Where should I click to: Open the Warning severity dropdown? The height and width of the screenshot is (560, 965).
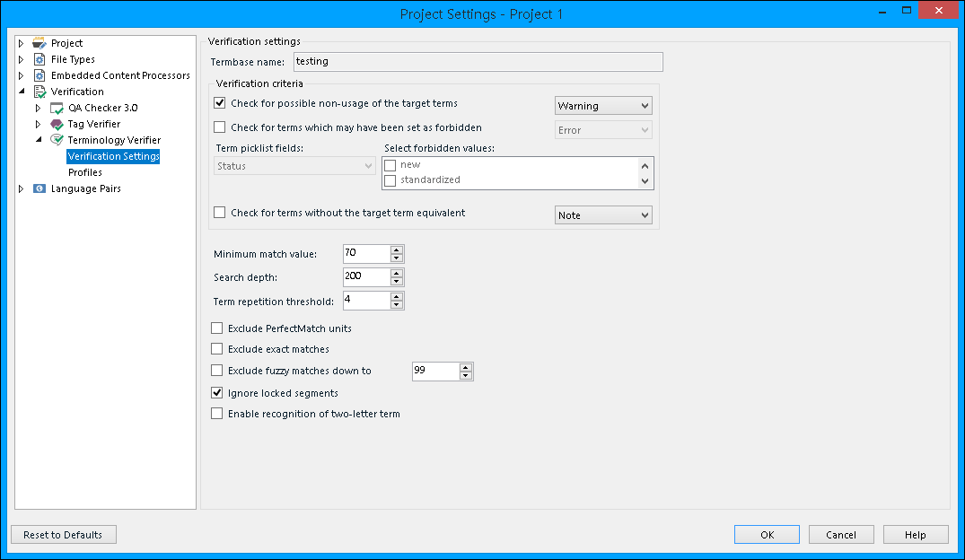tap(603, 106)
